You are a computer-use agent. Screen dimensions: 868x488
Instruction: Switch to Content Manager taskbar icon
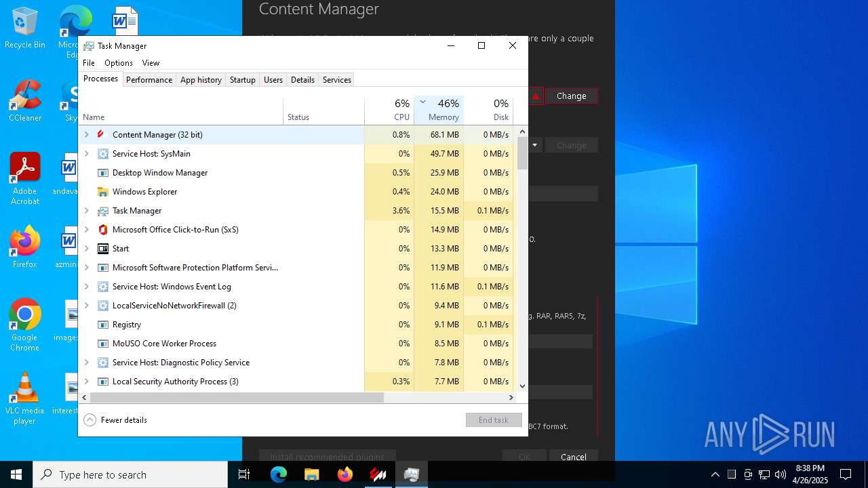[378, 474]
